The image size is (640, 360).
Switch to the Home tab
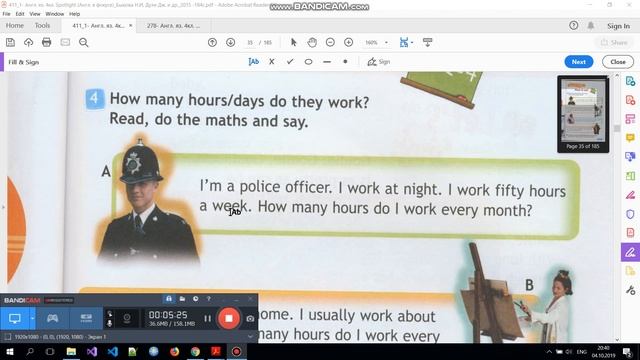pyautogui.click(x=15, y=25)
